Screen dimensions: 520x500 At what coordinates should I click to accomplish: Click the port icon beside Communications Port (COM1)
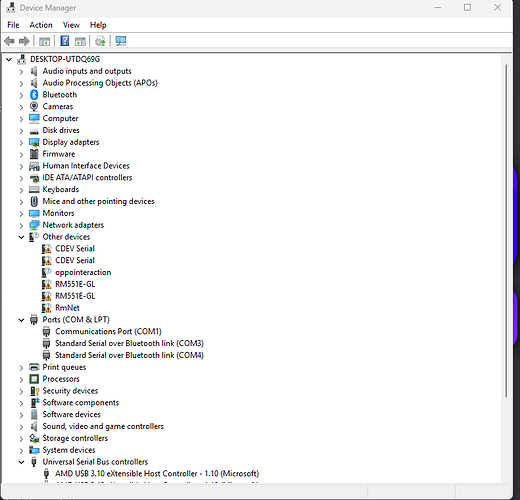(x=46, y=332)
